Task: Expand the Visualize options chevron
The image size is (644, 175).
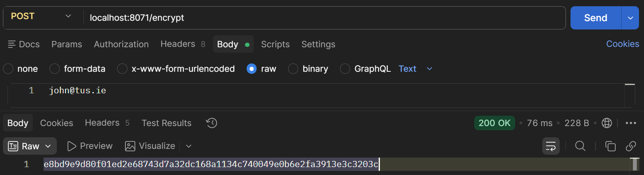Action: (x=189, y=146)
